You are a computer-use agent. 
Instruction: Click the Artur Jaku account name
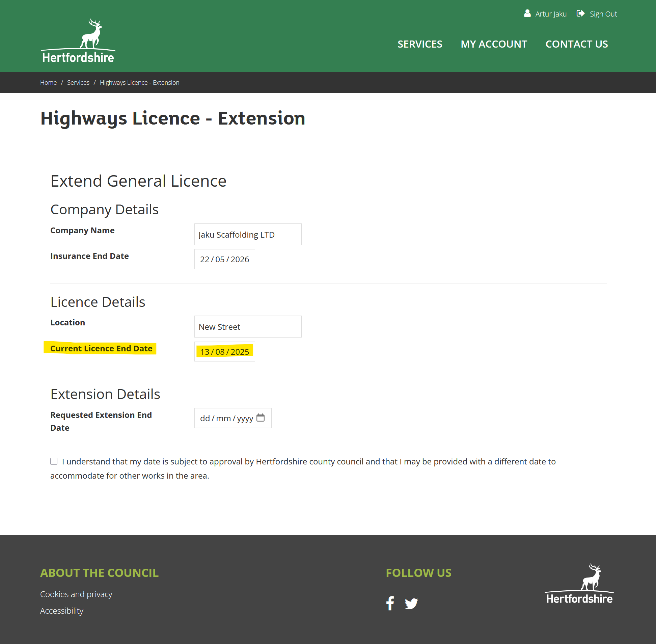tap(550, 14)
